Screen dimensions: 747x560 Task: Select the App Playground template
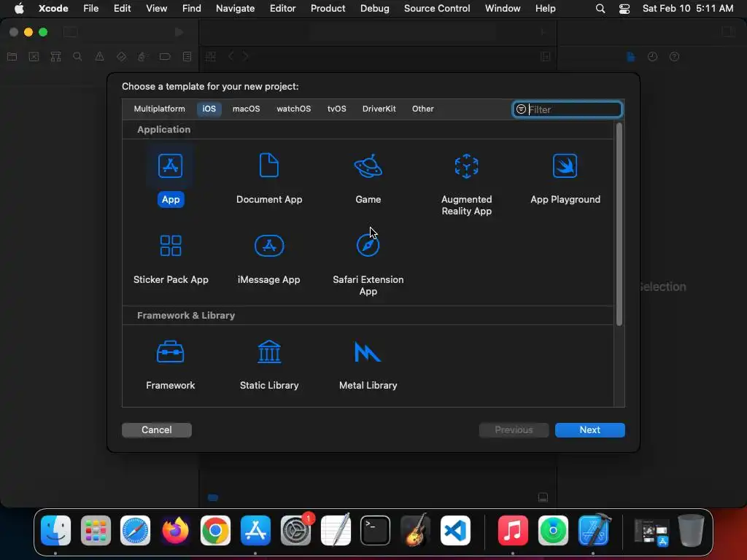[565, 178]
